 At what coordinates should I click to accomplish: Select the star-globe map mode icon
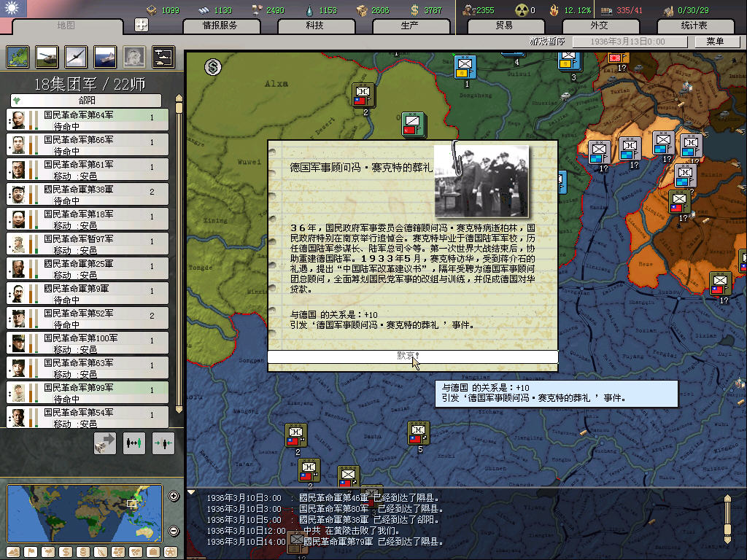(x=171, y=553)
